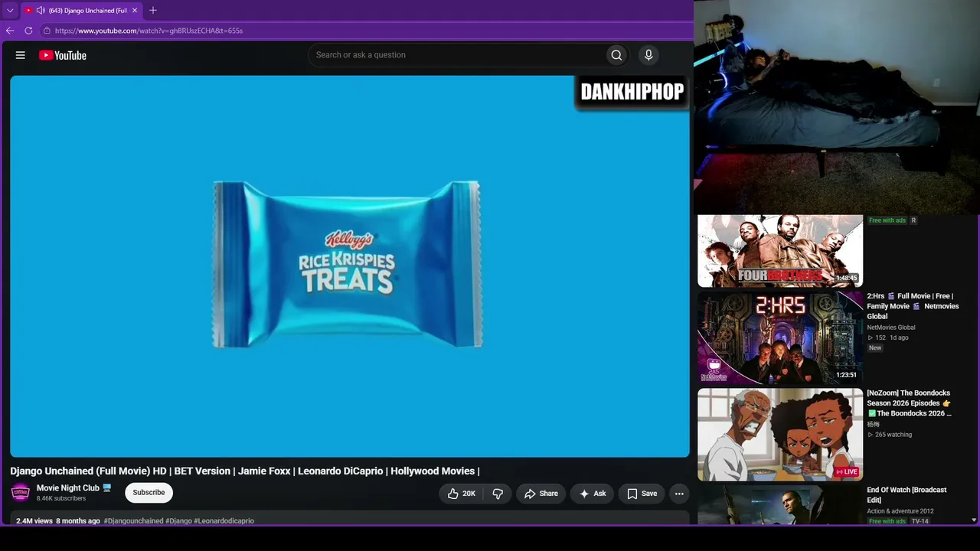
Task: Click the page scrollbar down arrow
Action: (x=974, y=520)
